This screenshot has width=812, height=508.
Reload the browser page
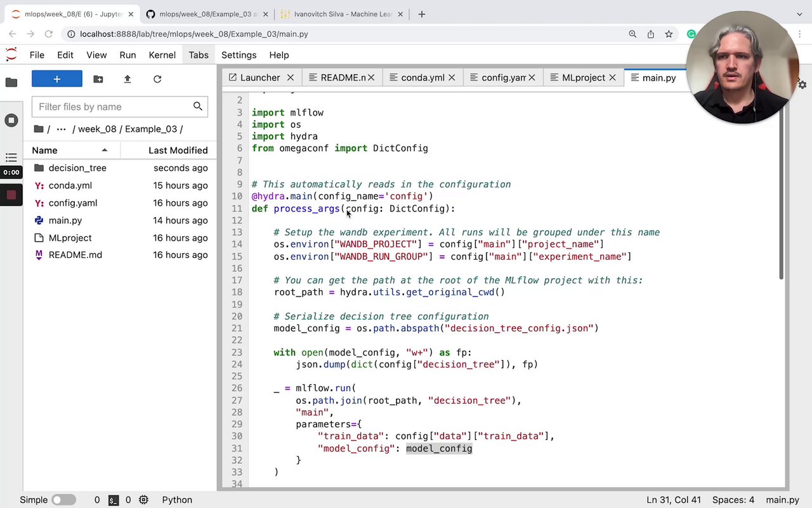coord(49,34)
